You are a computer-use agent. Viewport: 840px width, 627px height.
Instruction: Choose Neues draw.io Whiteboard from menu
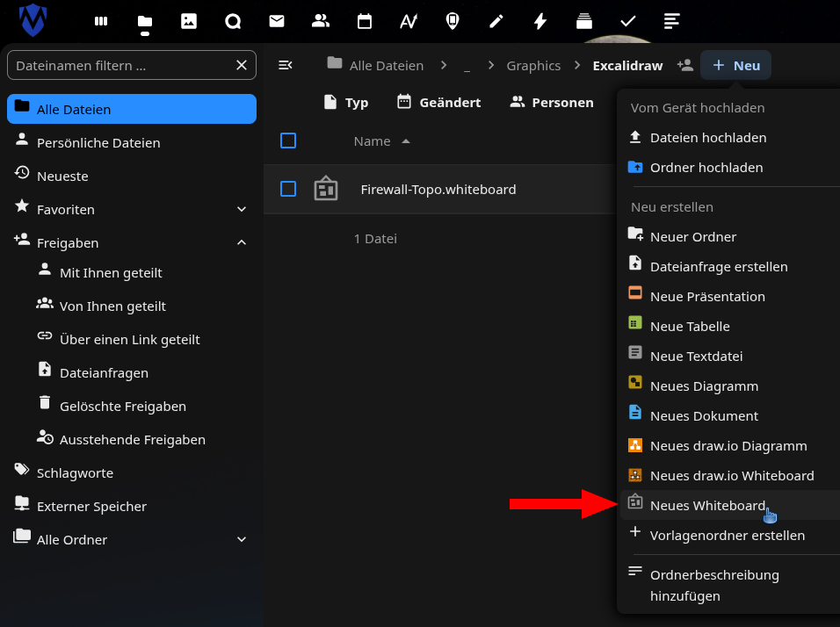click(x=729, y=475)
